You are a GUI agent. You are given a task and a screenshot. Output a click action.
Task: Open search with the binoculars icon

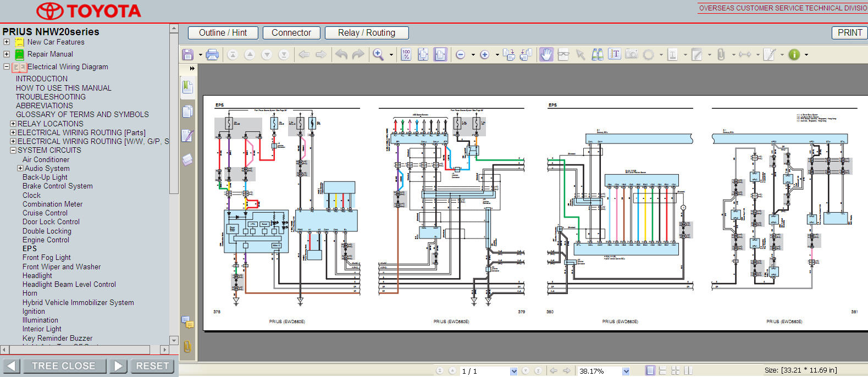(x=597, y=54)
